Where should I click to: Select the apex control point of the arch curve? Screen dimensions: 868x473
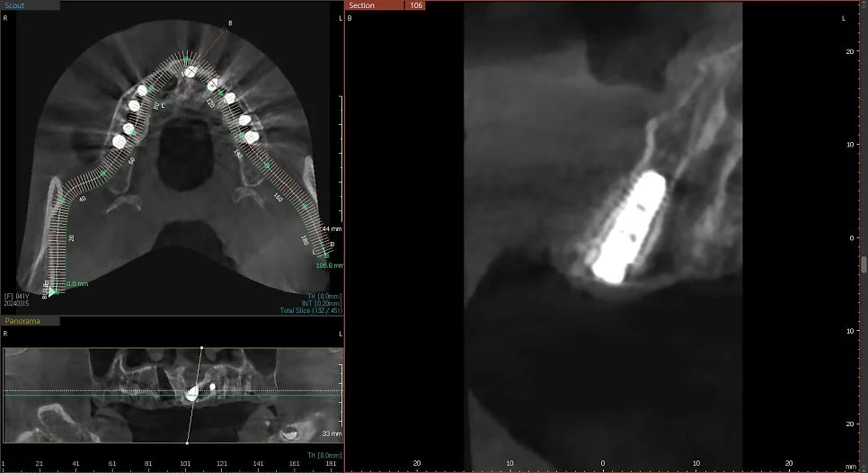[186, 58]
